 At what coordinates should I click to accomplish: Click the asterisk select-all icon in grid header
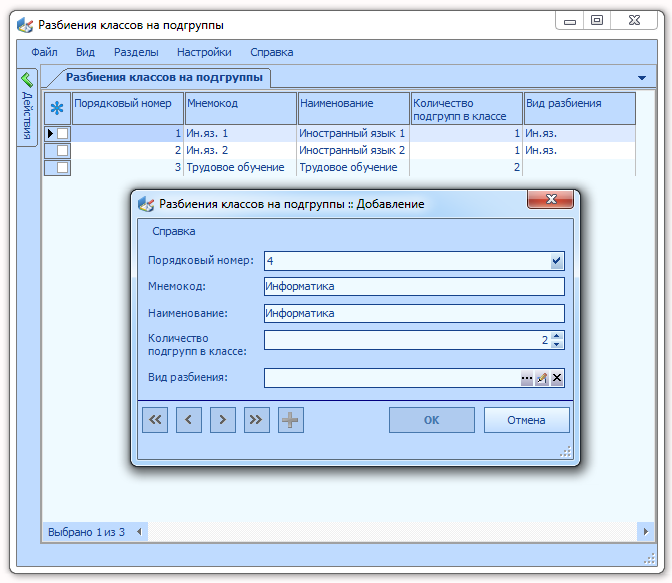(x=57, y=108)
